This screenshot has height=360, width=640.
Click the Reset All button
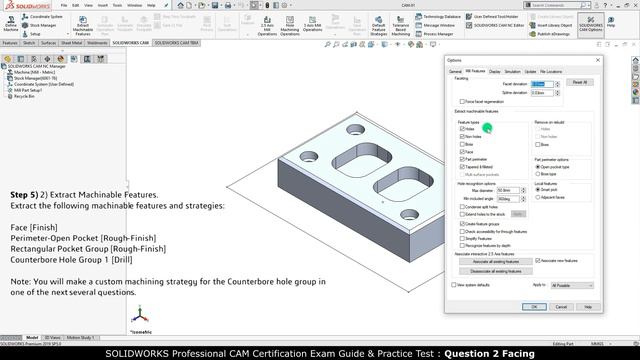coord(580,82)
